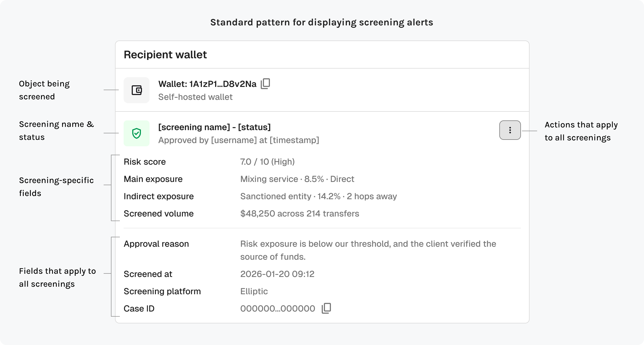Image resolution: width=644 pixels, height=345 pixels.
Task: Click the Screening name & status annotation
Action: click(x=56, y=131)
